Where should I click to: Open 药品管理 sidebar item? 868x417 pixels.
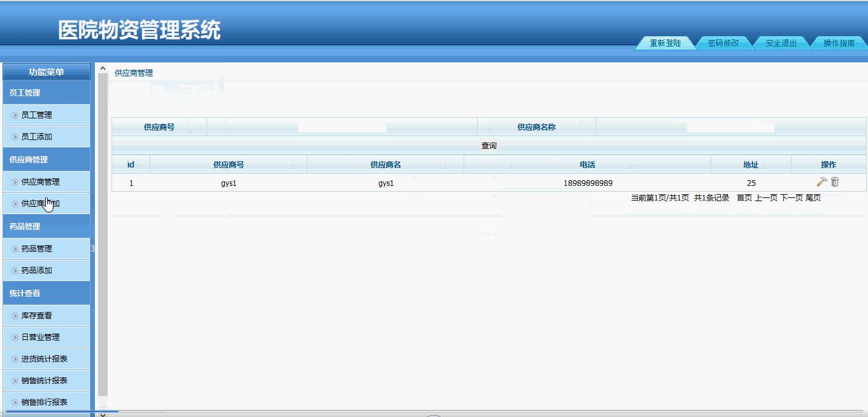[x=46, y=249]
